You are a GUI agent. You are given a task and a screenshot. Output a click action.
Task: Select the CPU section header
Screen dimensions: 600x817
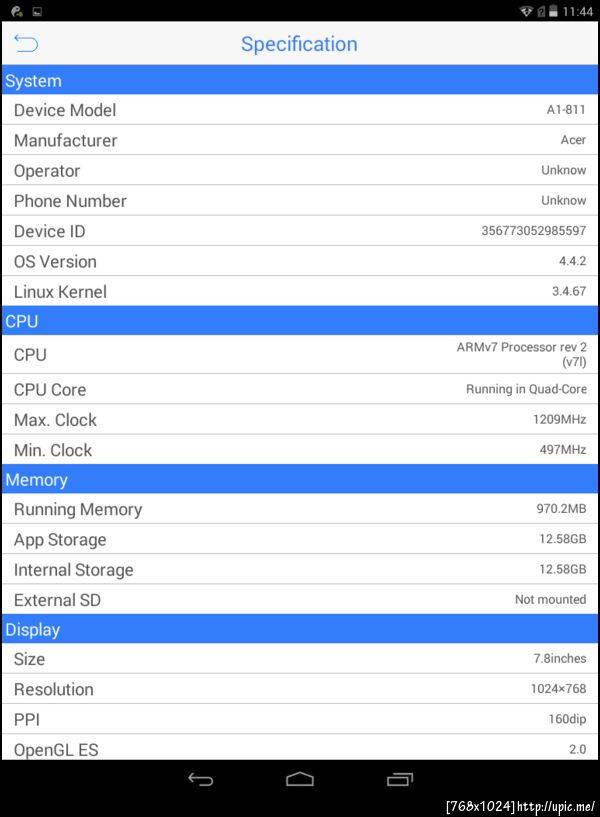click(300, 321)
